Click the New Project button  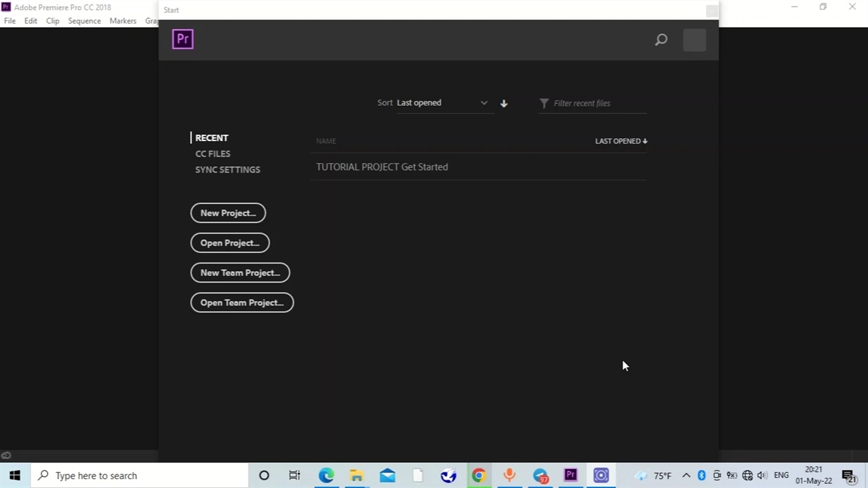click(x=228, y=213)
